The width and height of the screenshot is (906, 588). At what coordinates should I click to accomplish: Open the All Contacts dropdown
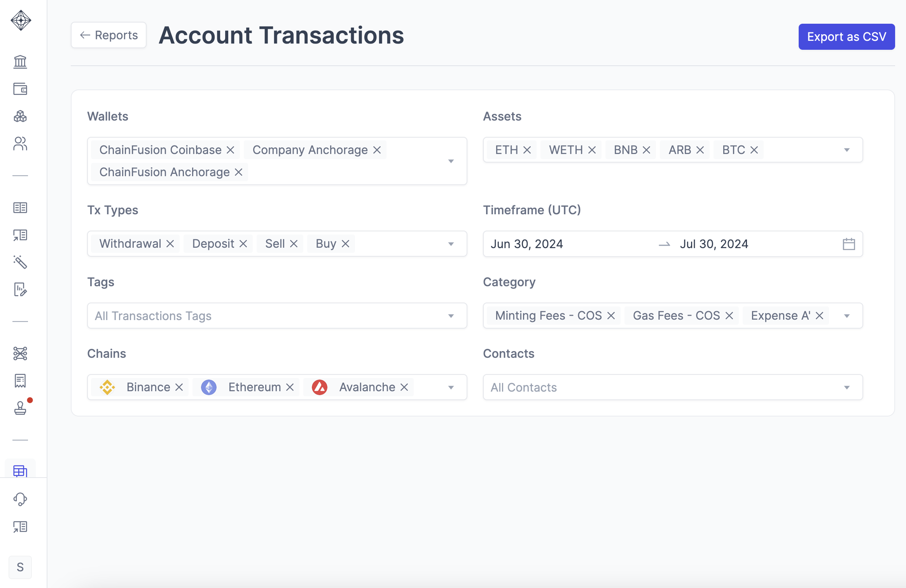847,387
